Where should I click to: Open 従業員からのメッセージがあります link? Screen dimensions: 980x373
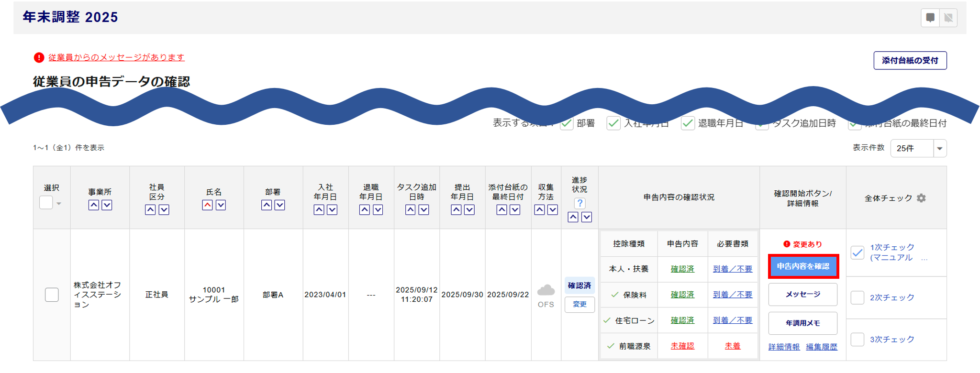(116, 57)
